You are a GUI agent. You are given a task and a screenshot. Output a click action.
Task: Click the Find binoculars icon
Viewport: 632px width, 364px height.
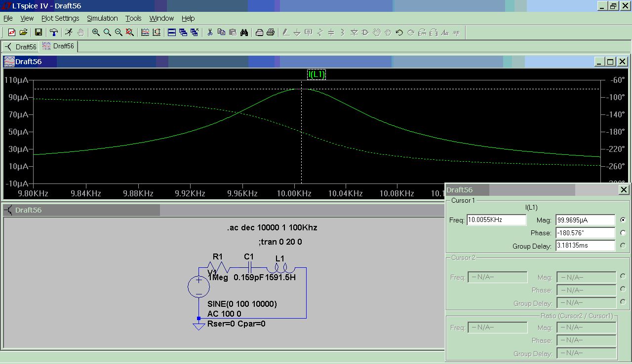point(244,33)
